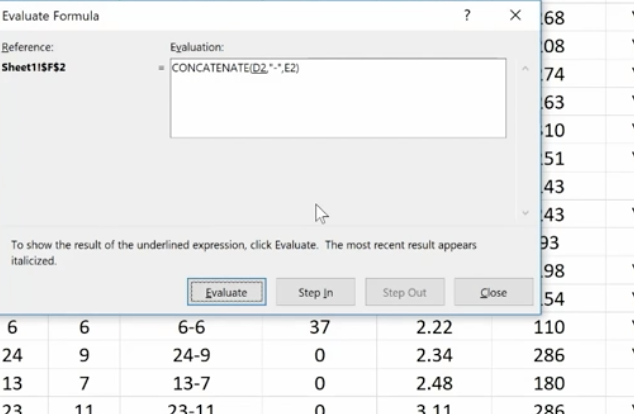Click the cell showing 180
Viewport: 634px width, 414px height.
pos(549,383)
